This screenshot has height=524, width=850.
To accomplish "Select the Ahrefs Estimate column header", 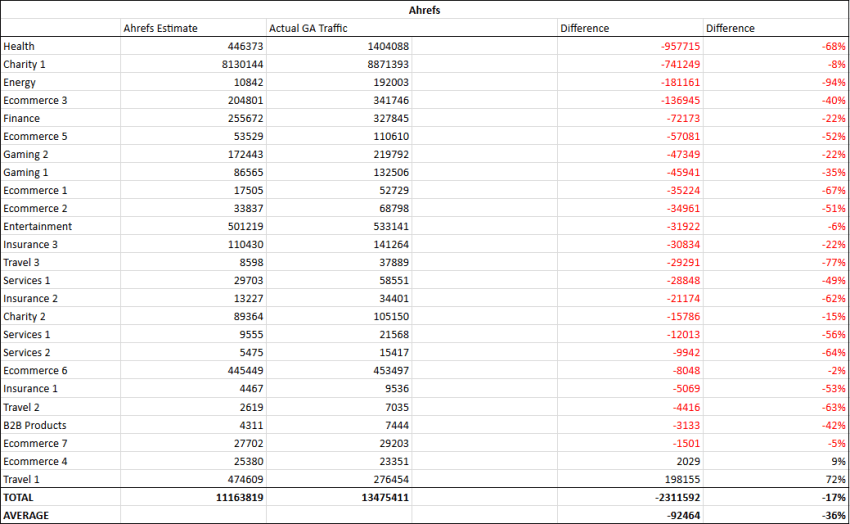I will tap(159, 28).
